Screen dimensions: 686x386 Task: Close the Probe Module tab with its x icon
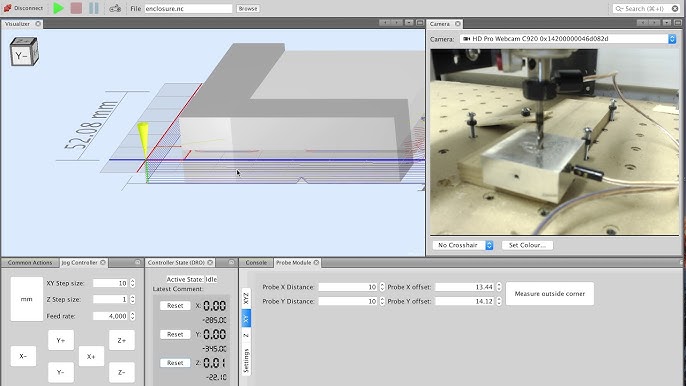(316, 263)
